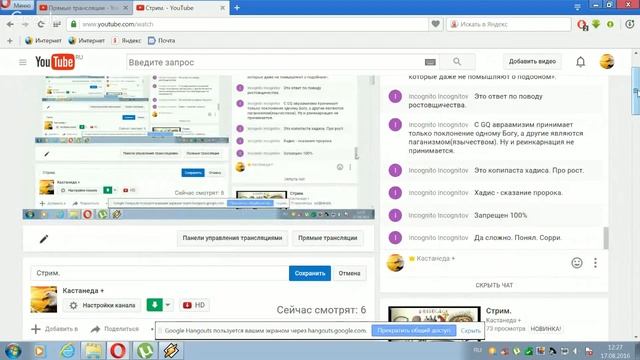Click the HD quality button

pyautogui.click(x=194, y=305)
